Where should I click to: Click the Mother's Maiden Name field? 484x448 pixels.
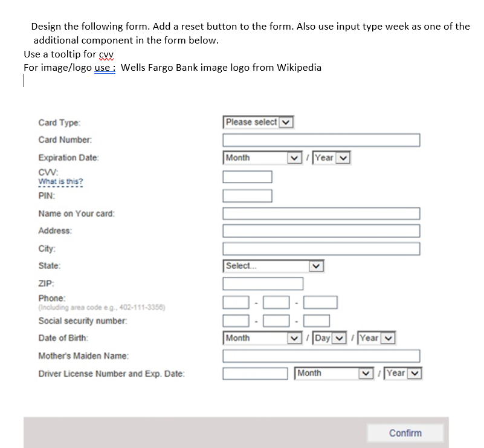click(321, 355)
